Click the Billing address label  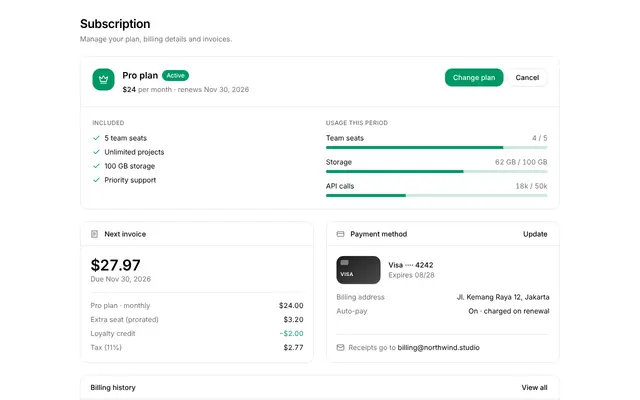[360, 297]
